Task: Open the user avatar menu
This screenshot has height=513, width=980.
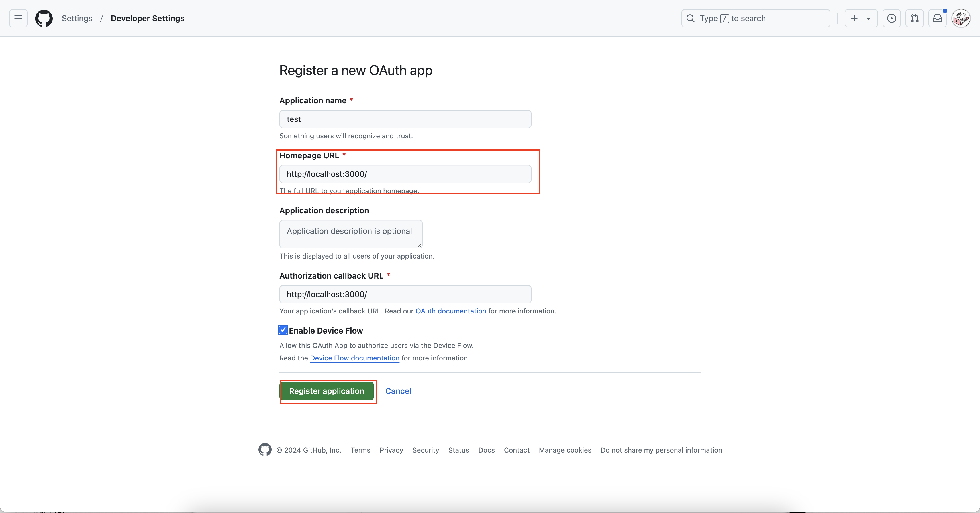Action: click(x=961, y=18)
